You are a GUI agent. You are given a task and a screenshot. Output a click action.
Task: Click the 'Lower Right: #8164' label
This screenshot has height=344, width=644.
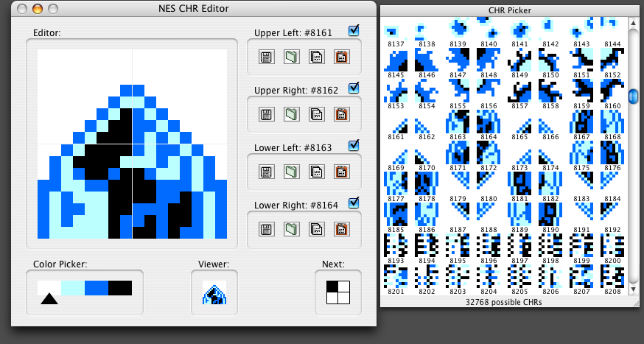click(295, 206)
